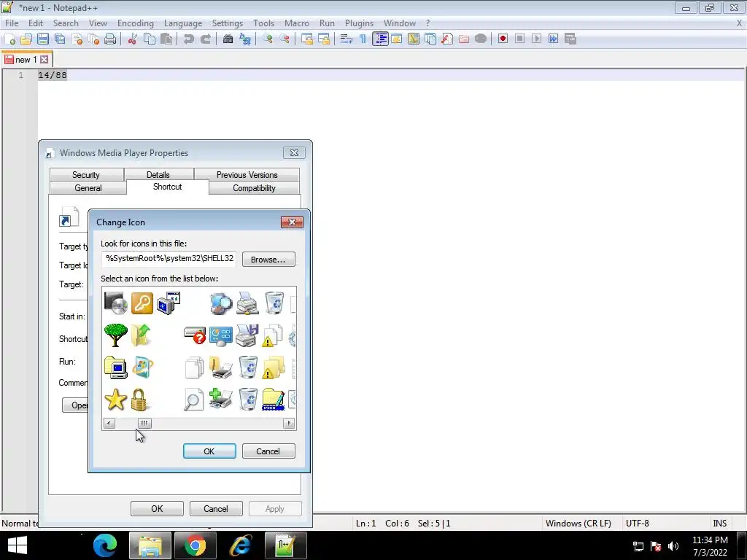Image resolution: width=747 pixels, height=560 pixels.
Task: Click the Windows (CR LF) status bar entry
Action: click(x=578, y=523)
